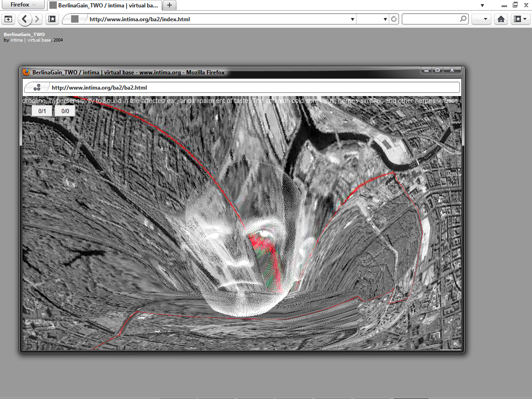Screen dimensions: 532x399
Task: Expand the list all tabs arrow
Action: [x=482, y=6]
